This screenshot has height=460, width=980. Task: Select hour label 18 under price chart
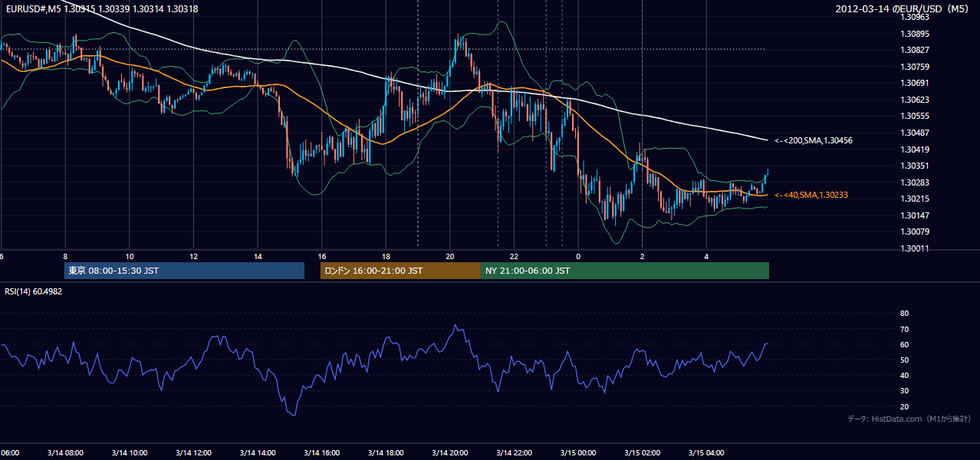386,257
